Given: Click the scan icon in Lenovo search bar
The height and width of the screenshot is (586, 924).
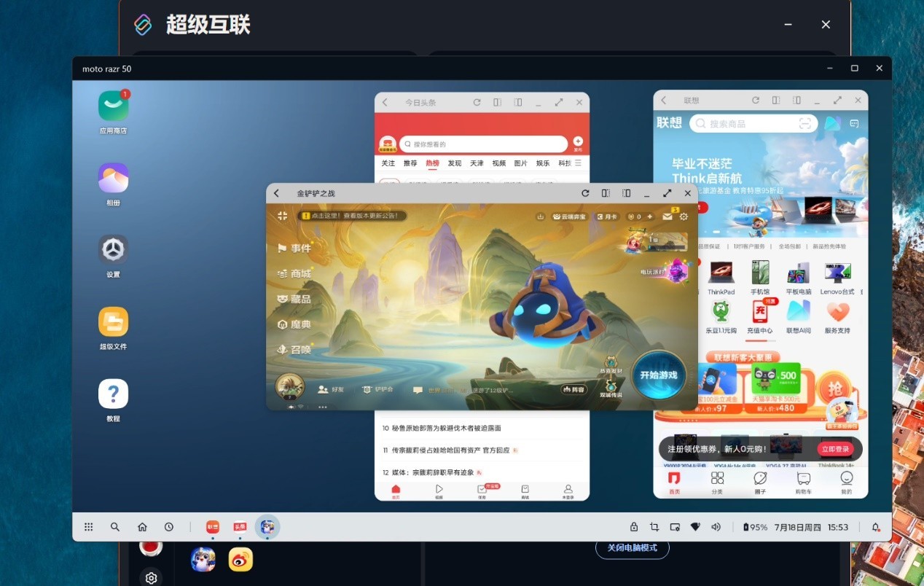Looking at the screenshot, I should [805, 123].
